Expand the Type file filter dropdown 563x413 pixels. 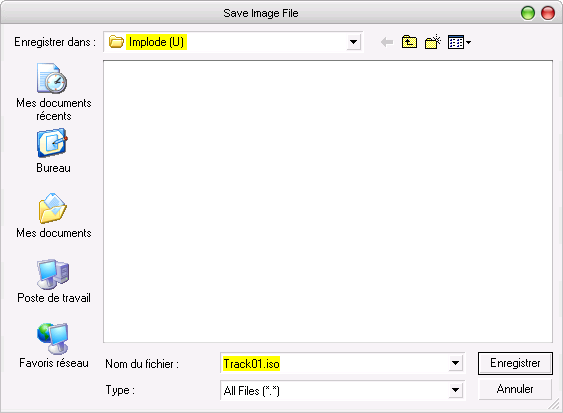click(x=455, y=390)
